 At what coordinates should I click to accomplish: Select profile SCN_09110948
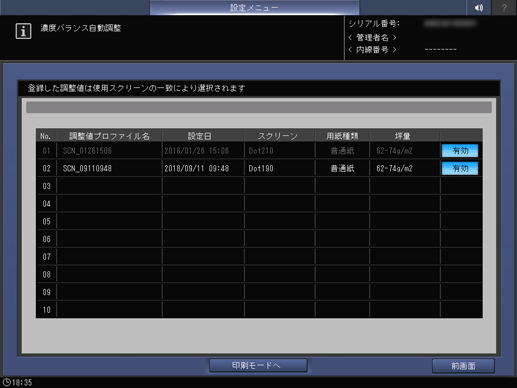click(87, 169)
